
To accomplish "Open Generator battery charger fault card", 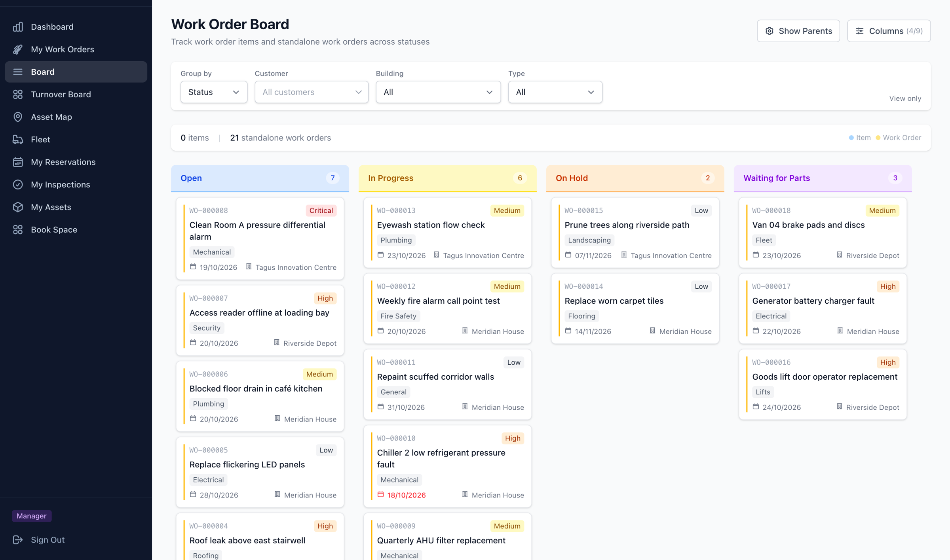I will point(823,308).
